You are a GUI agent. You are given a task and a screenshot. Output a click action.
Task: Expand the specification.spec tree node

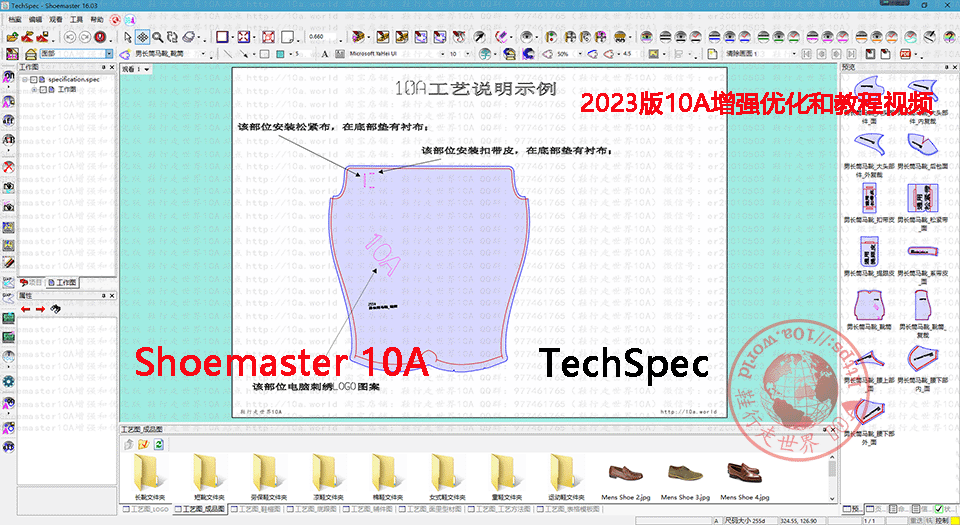[x=25, y=80]
